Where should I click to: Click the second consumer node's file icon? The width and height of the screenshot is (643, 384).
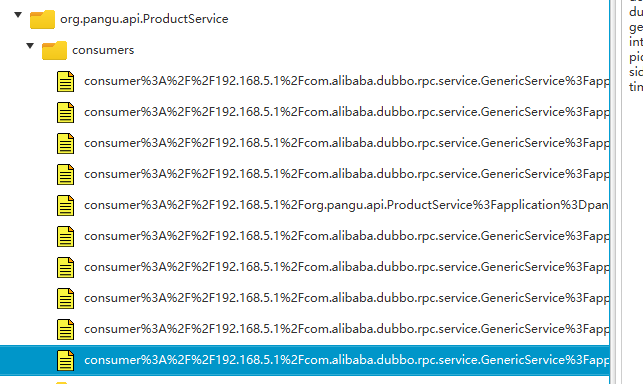point(65,112)
